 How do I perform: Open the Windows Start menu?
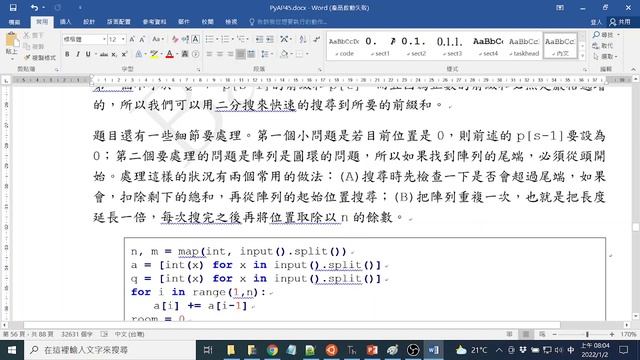(12, 350)
